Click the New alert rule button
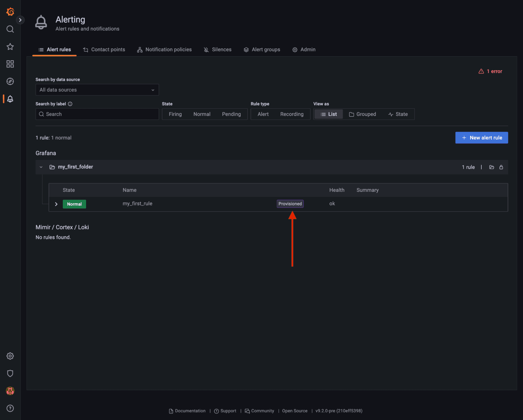Image resolution: width=523 pixels, height=420 pixels. pos(481,138)
